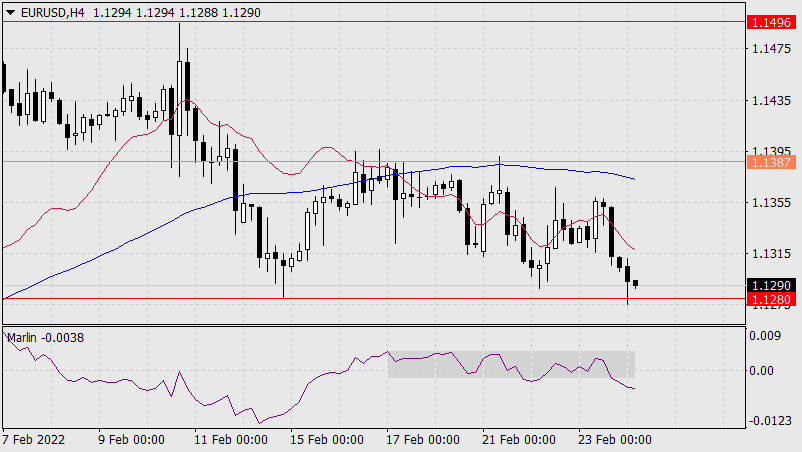Click the 7 Feb 2022 date label
The height and width of the screenshot is (452, 802).
[34, 440]
